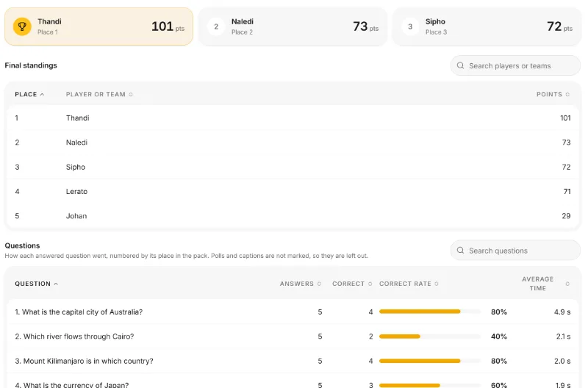This screenshot has width=588, height=388.
Task: Click Johan's score of 29
Action: coord(566,216)
